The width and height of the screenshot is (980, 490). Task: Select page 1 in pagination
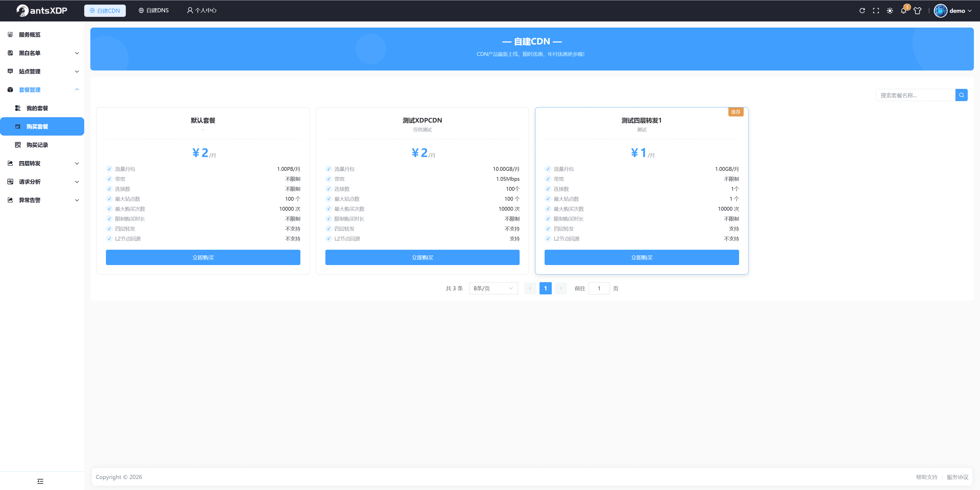[x=545, y=289]
